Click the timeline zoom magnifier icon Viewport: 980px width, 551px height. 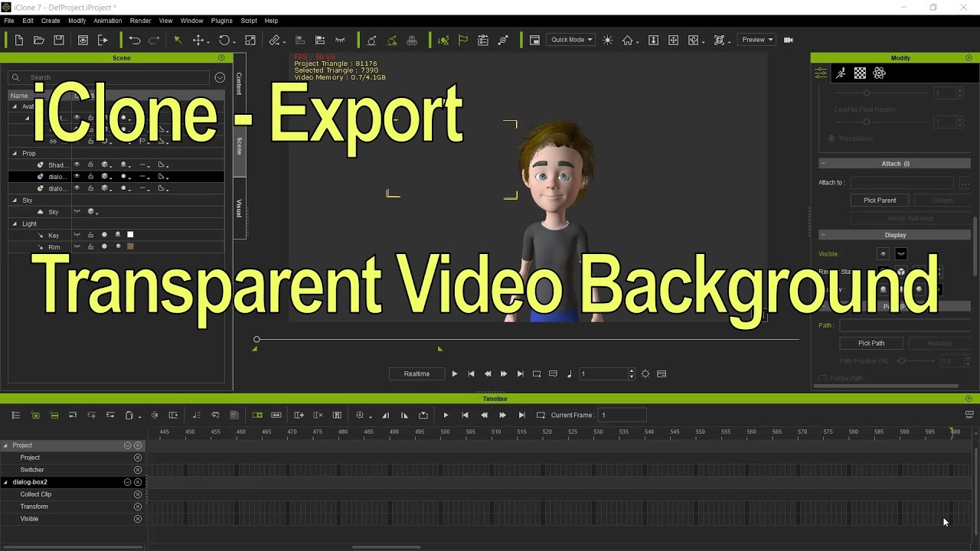[360, 415]
